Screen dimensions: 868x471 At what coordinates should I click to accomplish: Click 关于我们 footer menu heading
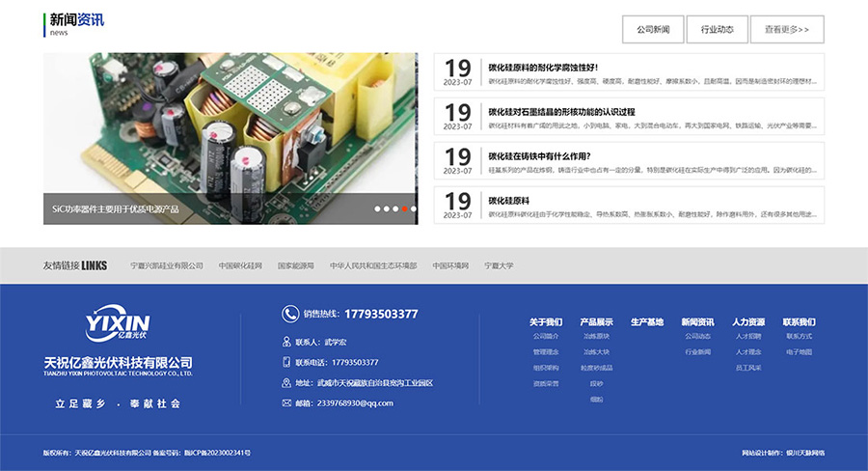546,321
